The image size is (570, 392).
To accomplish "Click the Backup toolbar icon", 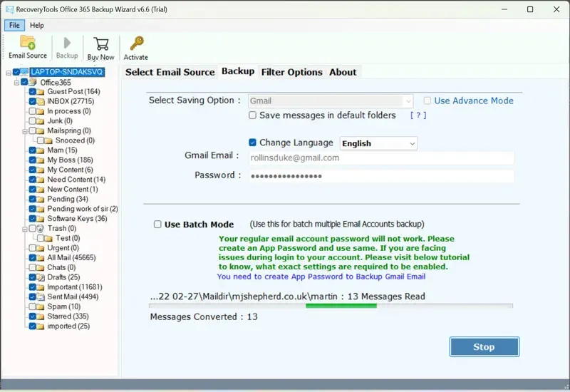I will point(67,43).
